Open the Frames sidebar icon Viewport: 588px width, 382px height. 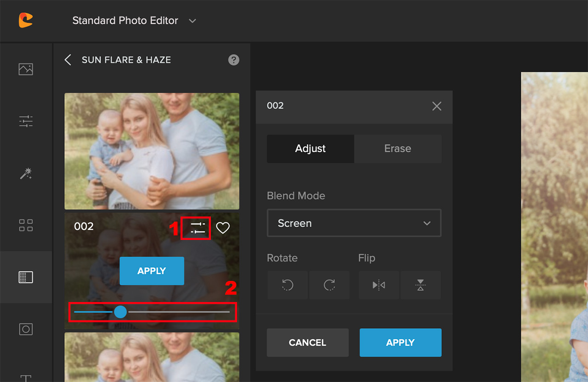coord(26,329)
